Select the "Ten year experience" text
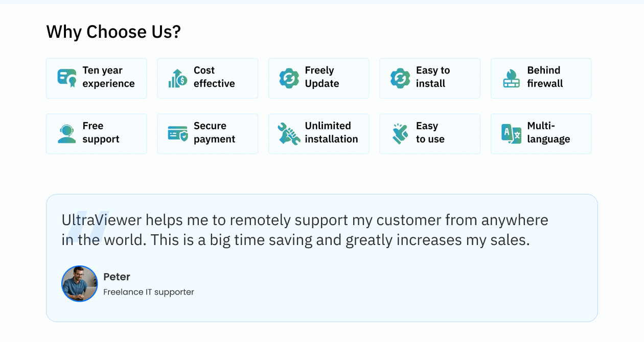644x342 pixels. coord(108,77)
